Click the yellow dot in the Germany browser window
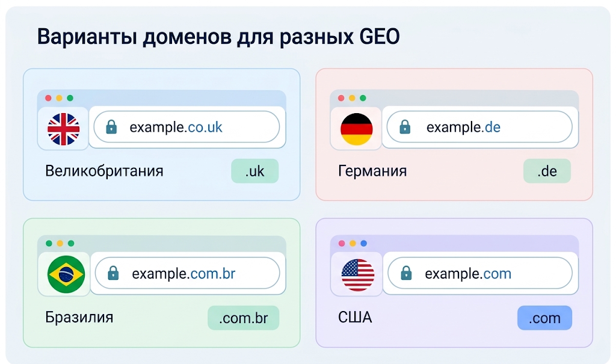 point(352,98)
